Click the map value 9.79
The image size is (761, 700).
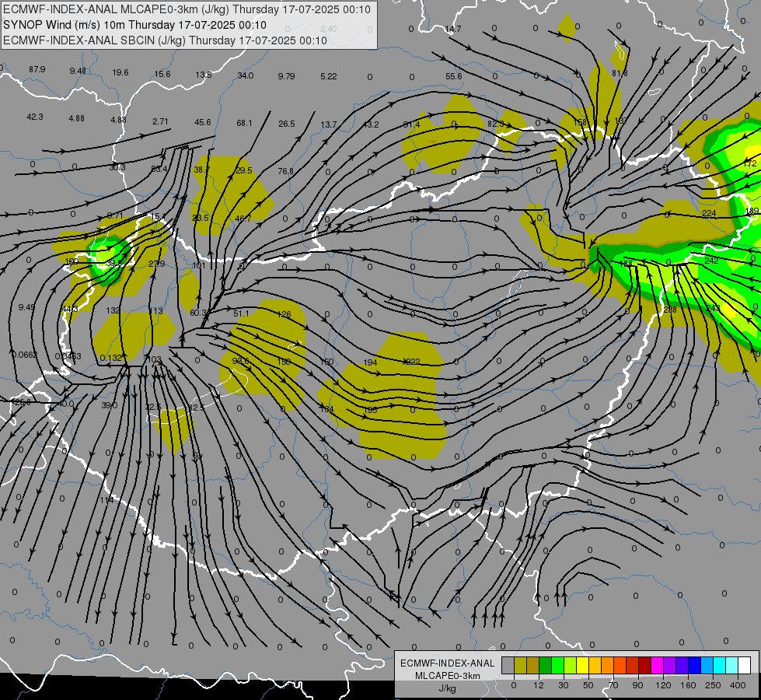coord(286,76)
